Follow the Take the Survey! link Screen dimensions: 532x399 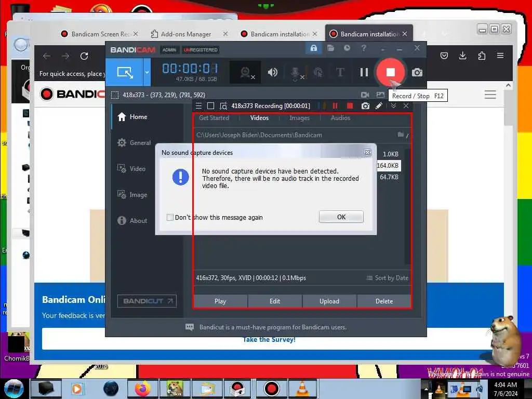tap(269, 340)
